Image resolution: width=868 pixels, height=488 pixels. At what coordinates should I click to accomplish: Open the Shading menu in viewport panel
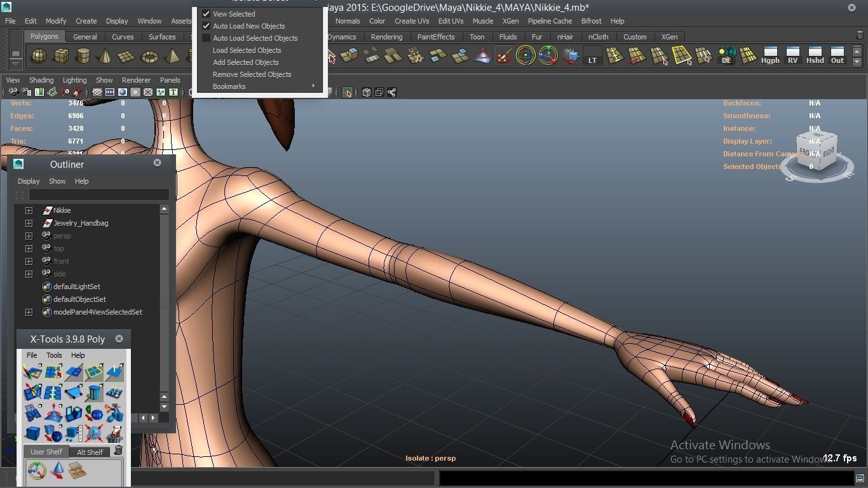(41, 80)
